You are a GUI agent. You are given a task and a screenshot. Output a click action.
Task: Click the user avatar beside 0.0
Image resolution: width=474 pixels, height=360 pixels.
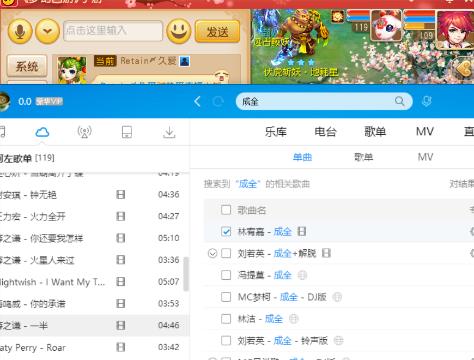(4, 101)
